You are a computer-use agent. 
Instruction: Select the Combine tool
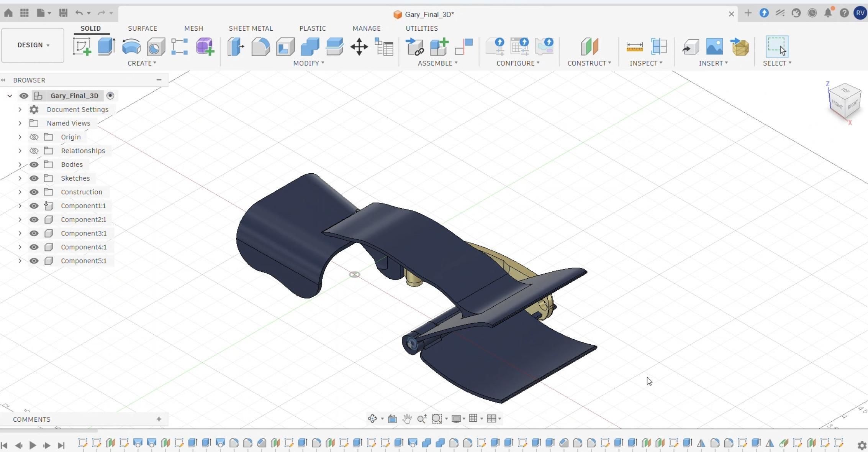coord(310,47)
